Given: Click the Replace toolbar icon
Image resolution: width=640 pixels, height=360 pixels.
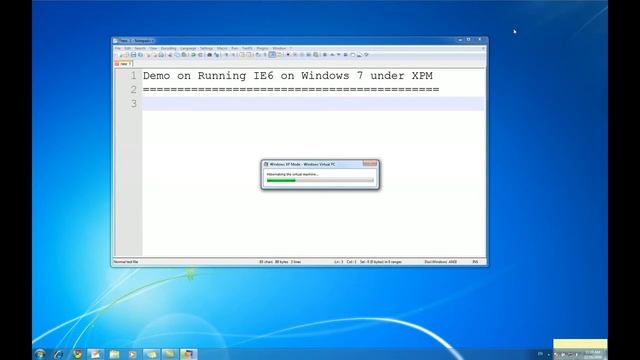Looking at the screenshot, I should tap(217, 55).
